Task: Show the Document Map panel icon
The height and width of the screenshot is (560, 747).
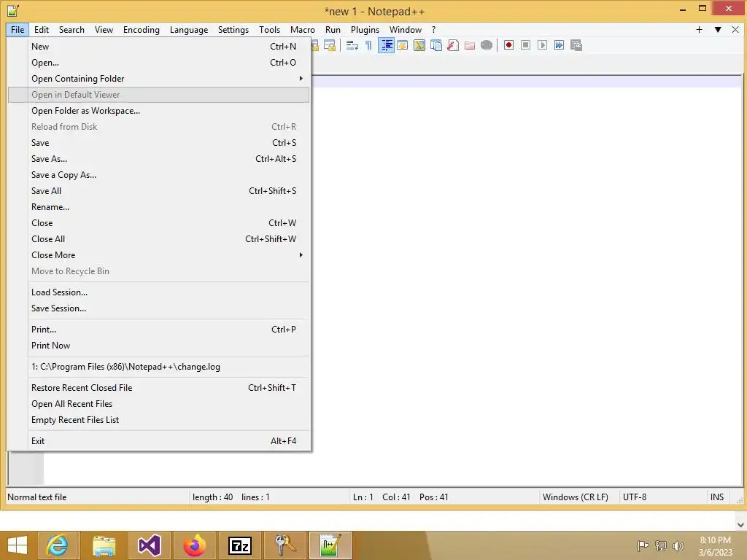Action: 419,45
